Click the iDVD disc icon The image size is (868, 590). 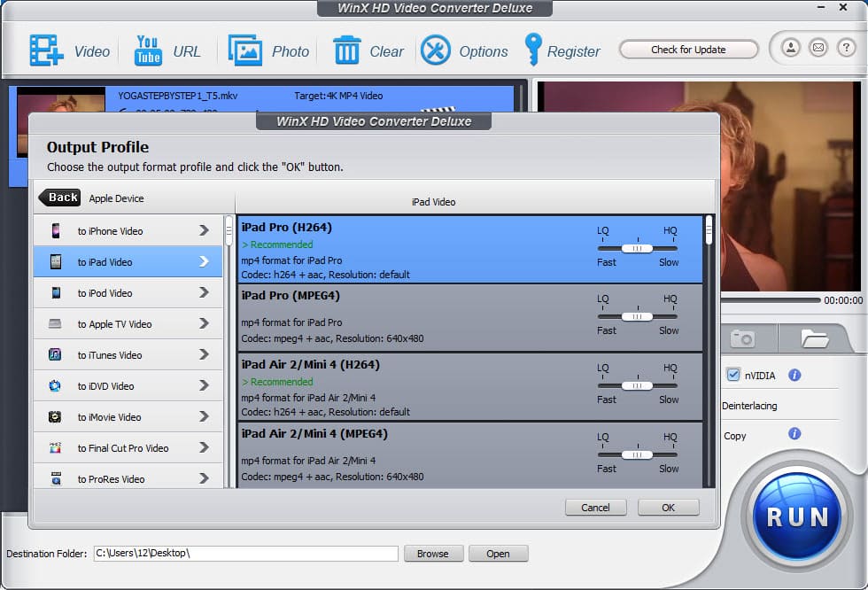coord(55,385)
